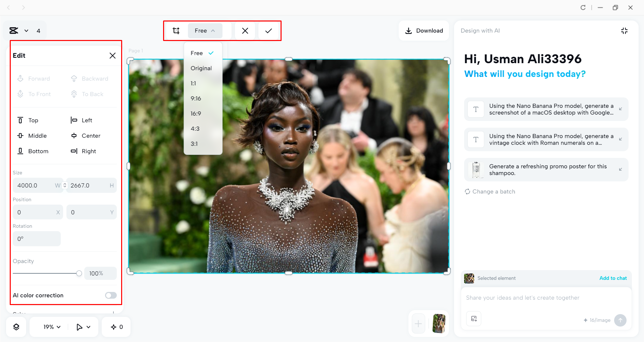Select the 1:1 crop ratio
This screenshot has height=342, width=644.
click(203, 83)
